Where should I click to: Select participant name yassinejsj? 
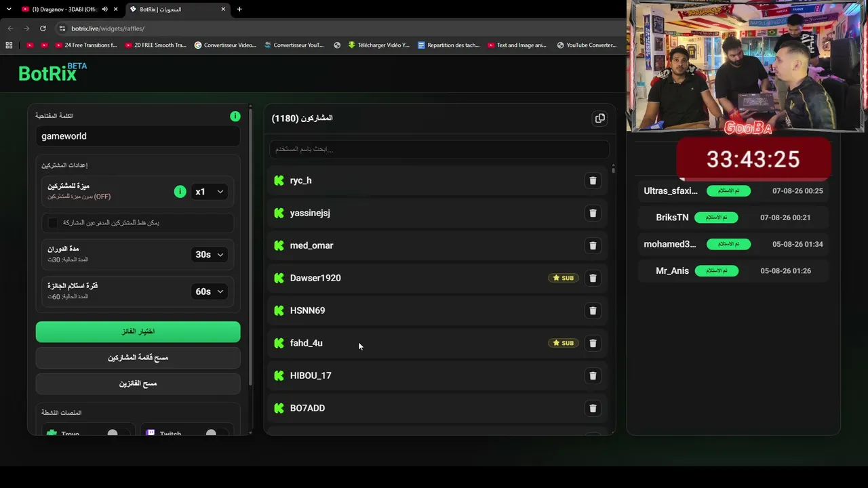[310, 213]
